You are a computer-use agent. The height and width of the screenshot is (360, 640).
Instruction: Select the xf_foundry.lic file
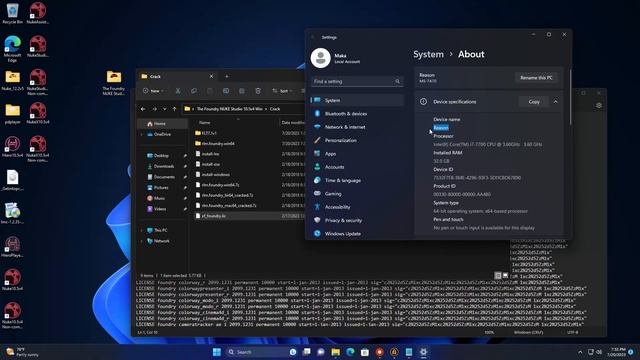pyautogui.click(x=213, y=216)
